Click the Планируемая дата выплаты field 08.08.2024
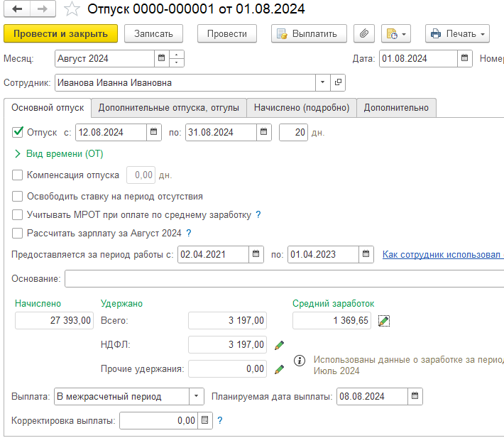 pyautogui.click(x=372, y=396)
